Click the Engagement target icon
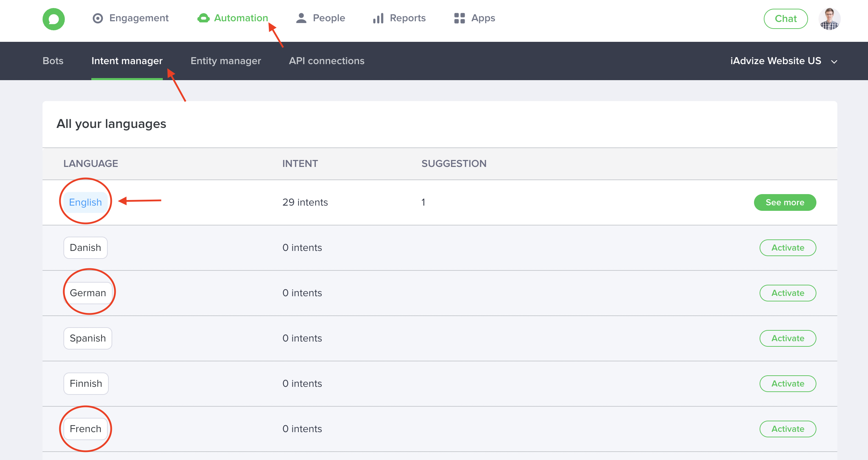 98,18
